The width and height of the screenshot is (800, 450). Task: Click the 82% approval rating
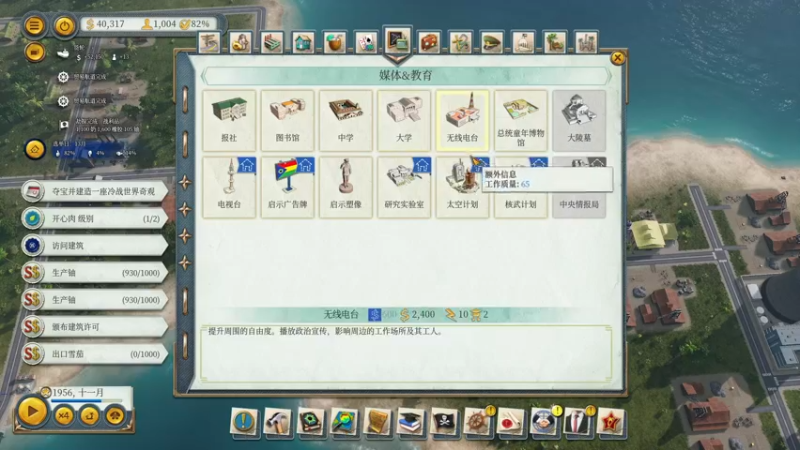(x=194, y=24)
